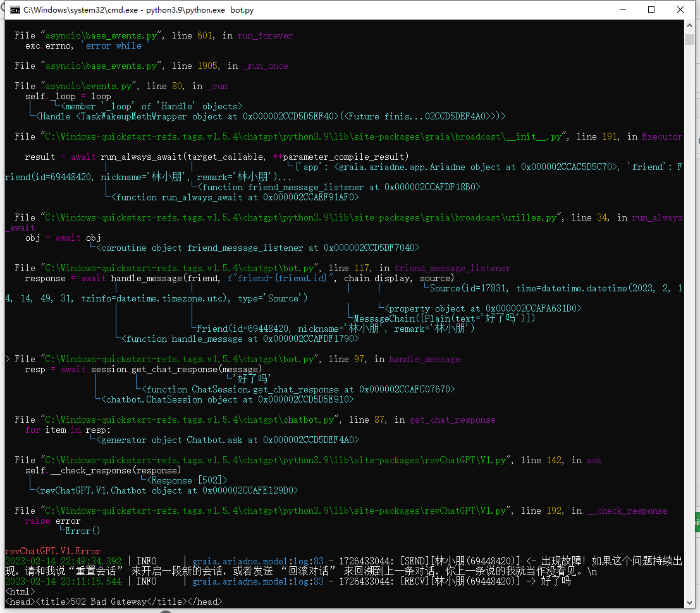Viewport: 700px width, 613px height.
Task: Click 'graia.ariadne.model:log:83' on RECV line
Action: coord(257,581)
